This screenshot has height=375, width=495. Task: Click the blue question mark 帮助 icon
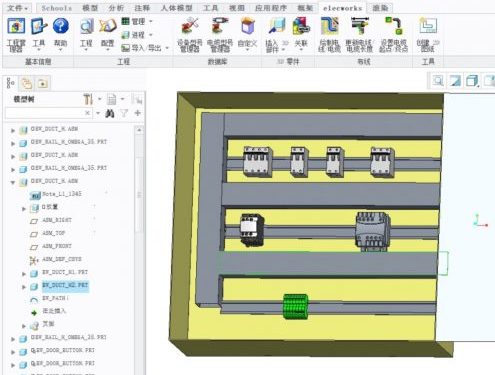pyautogui.click(x=61, y=27)
